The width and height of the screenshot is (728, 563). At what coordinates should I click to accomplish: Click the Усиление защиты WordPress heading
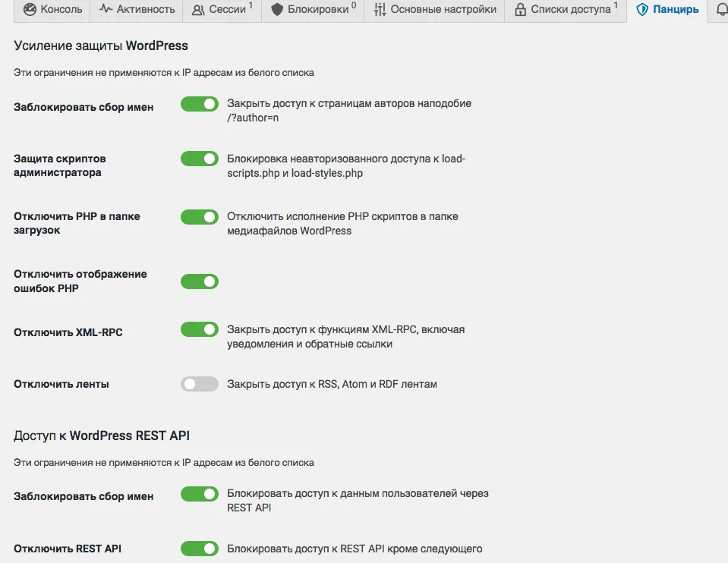pos(101,46)
